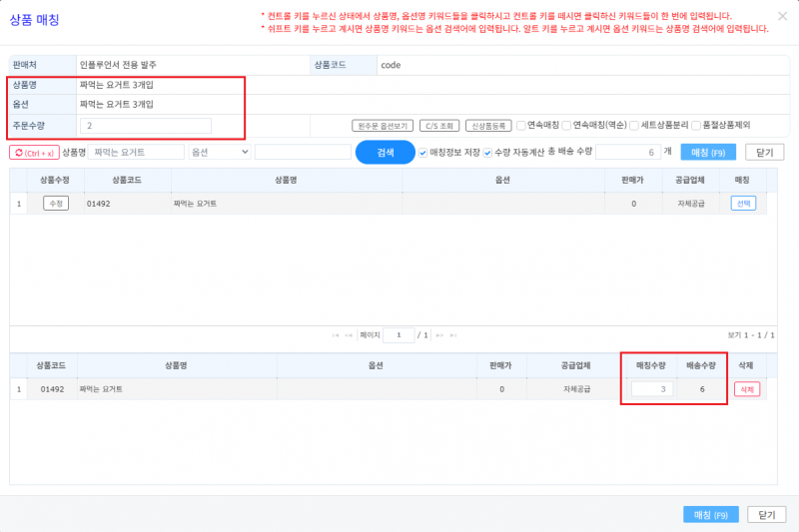The width and height of the screenshot is (799, 532).
Task: Go to previous page pagination arrow
Action: pyautogui.click(x=349, y=335)
